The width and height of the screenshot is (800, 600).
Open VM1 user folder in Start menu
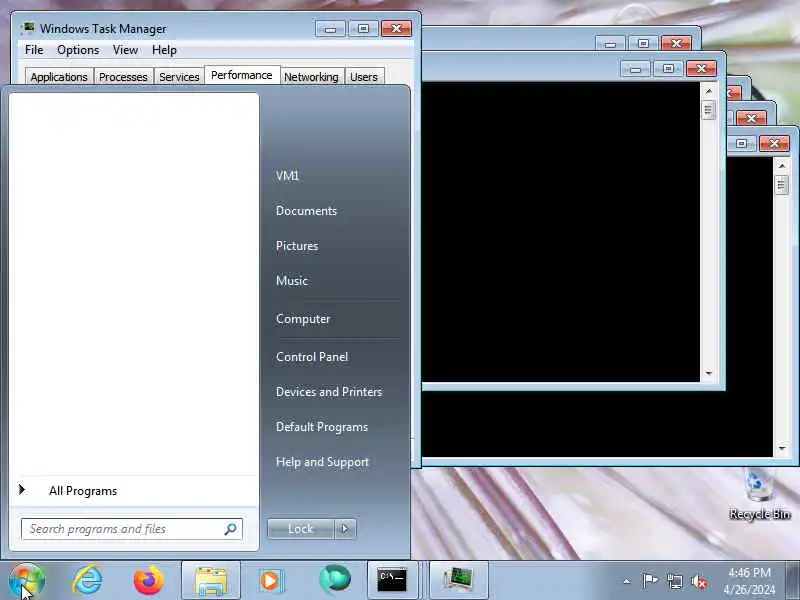(x=287, y=176)
